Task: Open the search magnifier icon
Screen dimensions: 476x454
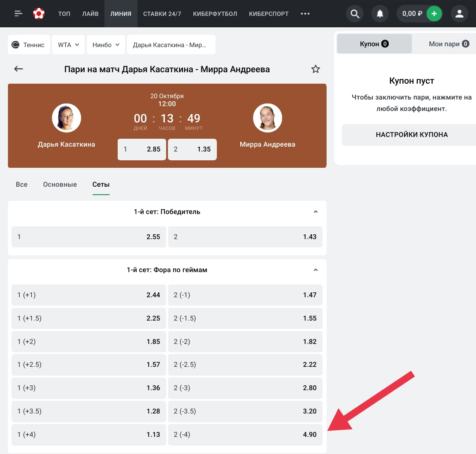Action: tap(354, 14)
